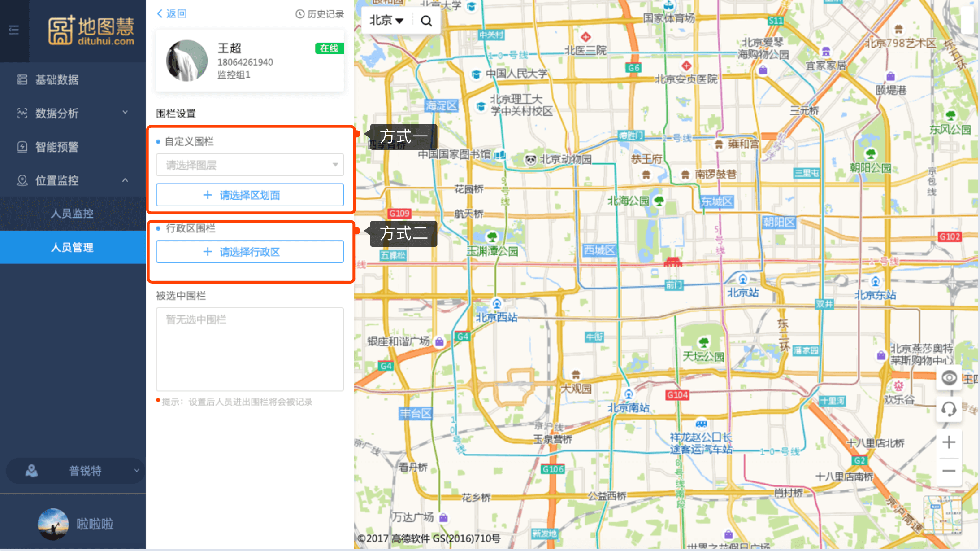
Task: Click the hamburger menu collapse icon
Action: click(14, 30)
